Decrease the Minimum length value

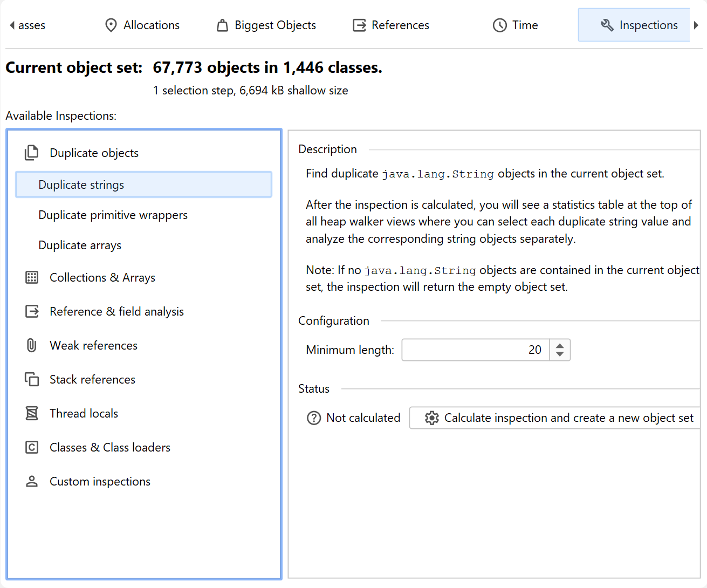coord(560,354)
